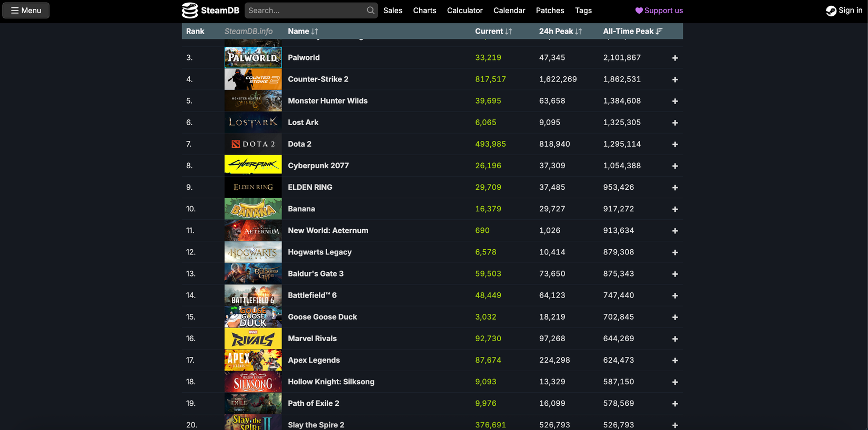
Task: Open the New World: Aeternum name link
Action: [328, 230]
